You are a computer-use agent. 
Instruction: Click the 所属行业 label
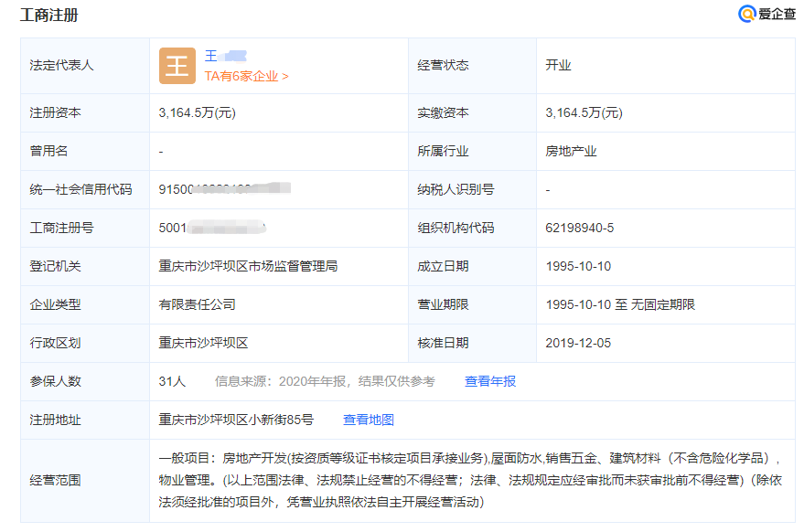click(x=443, y=151)
